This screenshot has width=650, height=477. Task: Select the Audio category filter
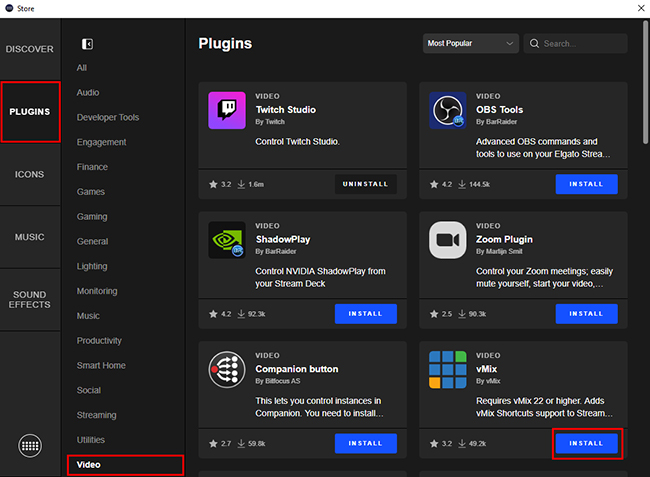88,92
